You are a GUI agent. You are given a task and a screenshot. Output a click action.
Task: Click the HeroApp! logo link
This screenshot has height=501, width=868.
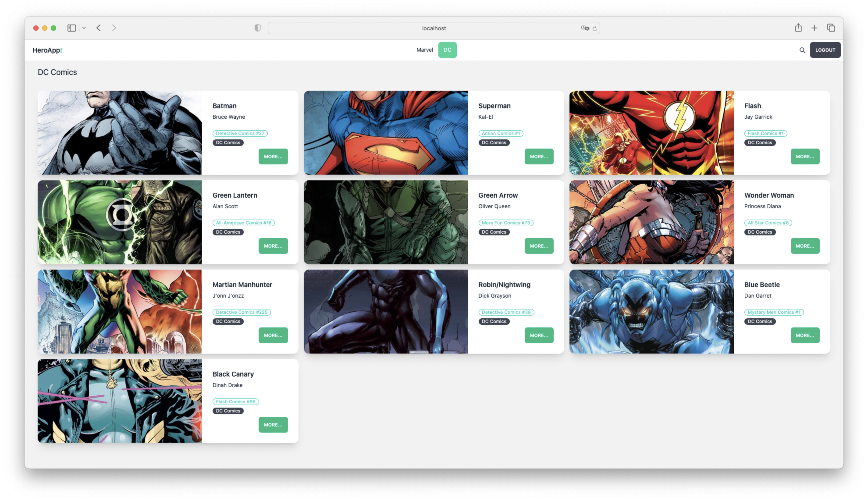[47, 50]
